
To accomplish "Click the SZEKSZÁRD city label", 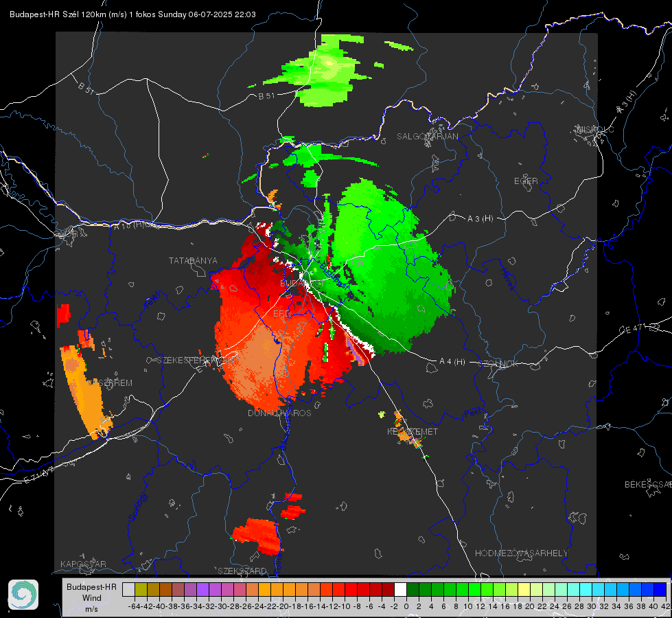I will tap(242, 571).
